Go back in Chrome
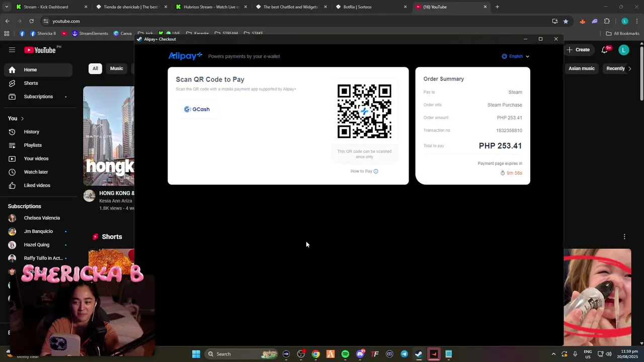The width and height of the screenshot is (644, 362). click(7, 21)
